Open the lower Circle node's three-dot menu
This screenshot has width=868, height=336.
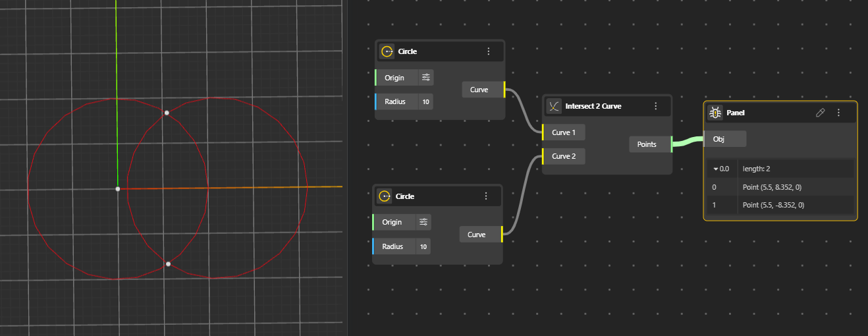tap(485, 196)
